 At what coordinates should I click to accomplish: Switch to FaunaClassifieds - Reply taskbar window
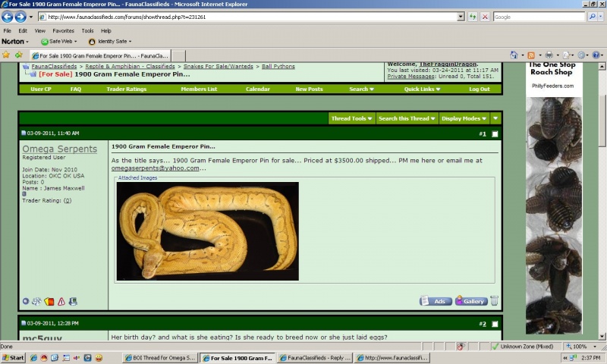click(x=314, y=358)
